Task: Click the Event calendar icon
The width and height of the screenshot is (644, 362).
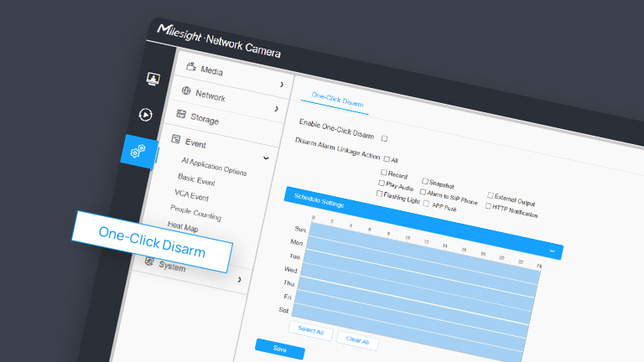Action: click(x=176, y=139)
